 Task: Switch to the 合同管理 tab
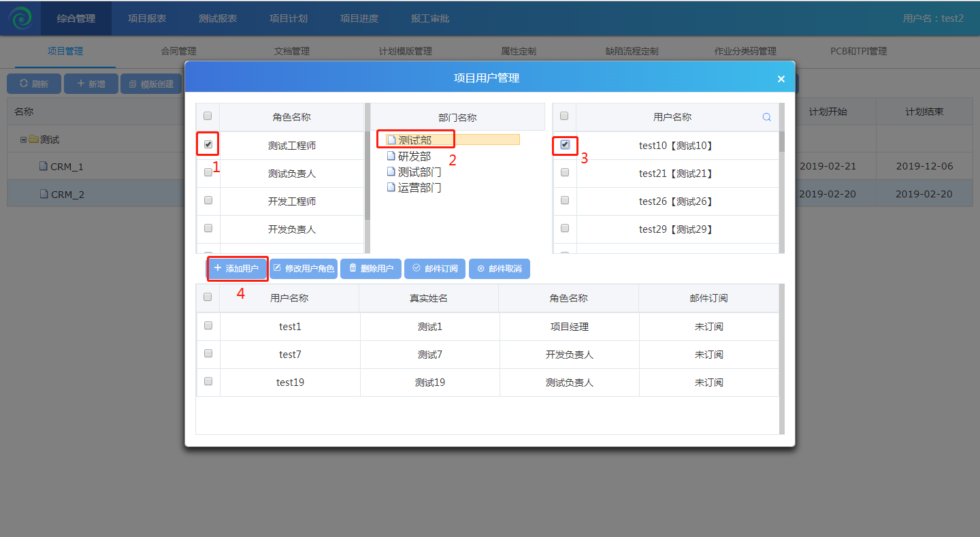click(x=178, y=51)
